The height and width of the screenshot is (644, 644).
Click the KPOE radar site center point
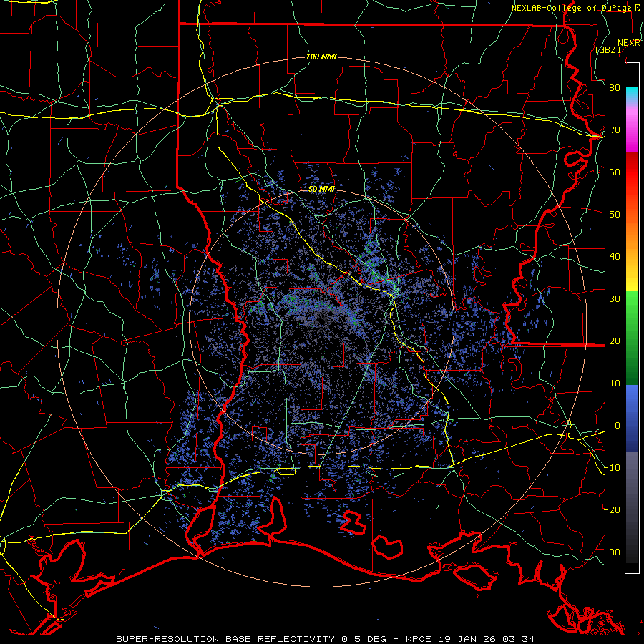point(321,321)
